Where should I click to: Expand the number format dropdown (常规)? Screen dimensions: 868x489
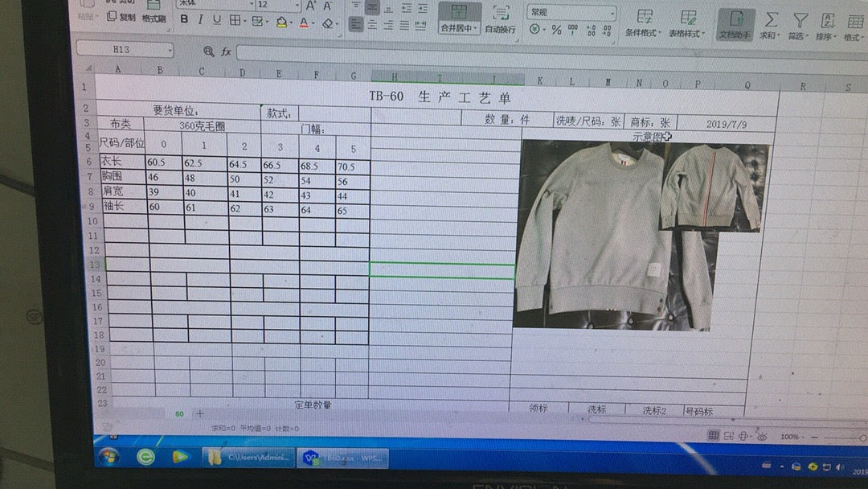pos(611,14)
